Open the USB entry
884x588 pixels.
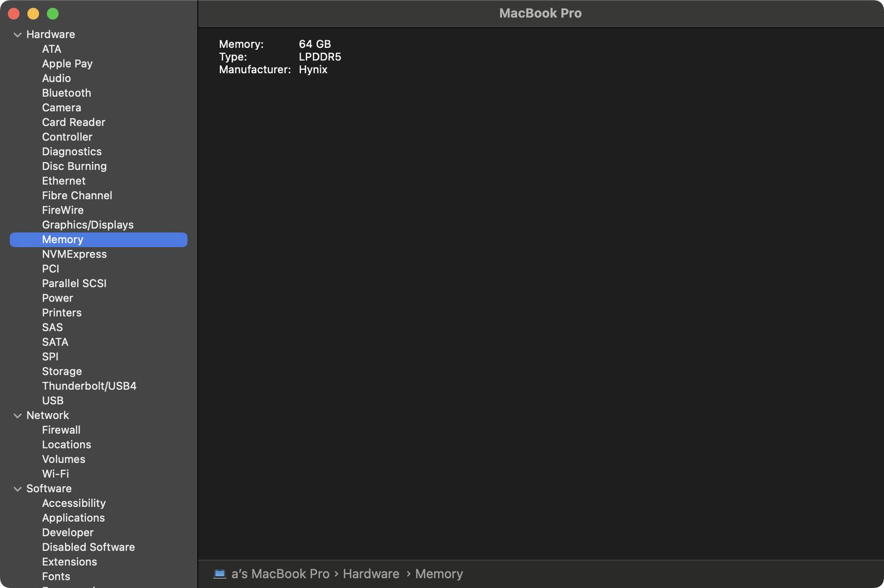[53, 401]
